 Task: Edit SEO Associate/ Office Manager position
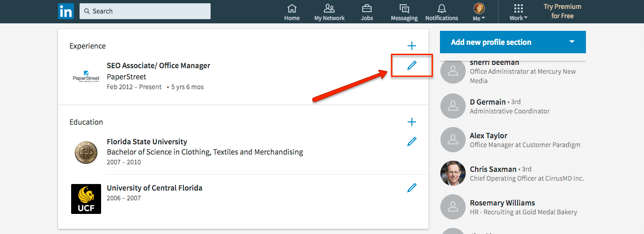pos(412,66)
